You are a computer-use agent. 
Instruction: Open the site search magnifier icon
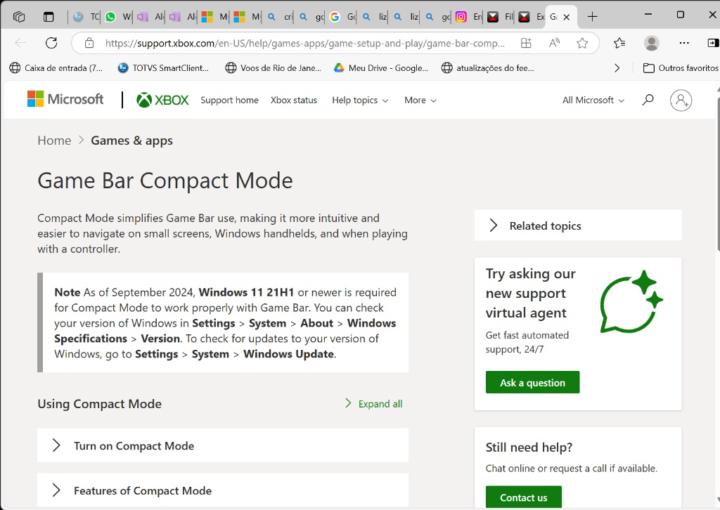pyautogui.click(x=648, y=100)
